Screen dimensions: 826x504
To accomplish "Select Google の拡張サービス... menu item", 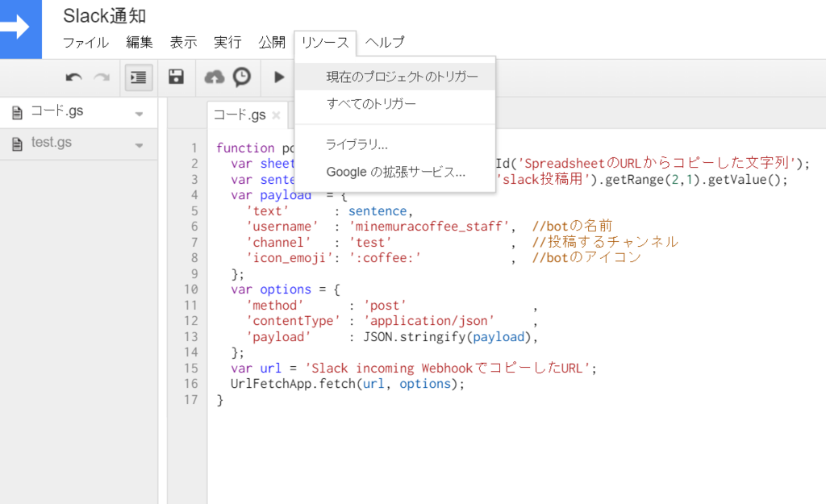I will pyautogui.click(x=395, y=172).
